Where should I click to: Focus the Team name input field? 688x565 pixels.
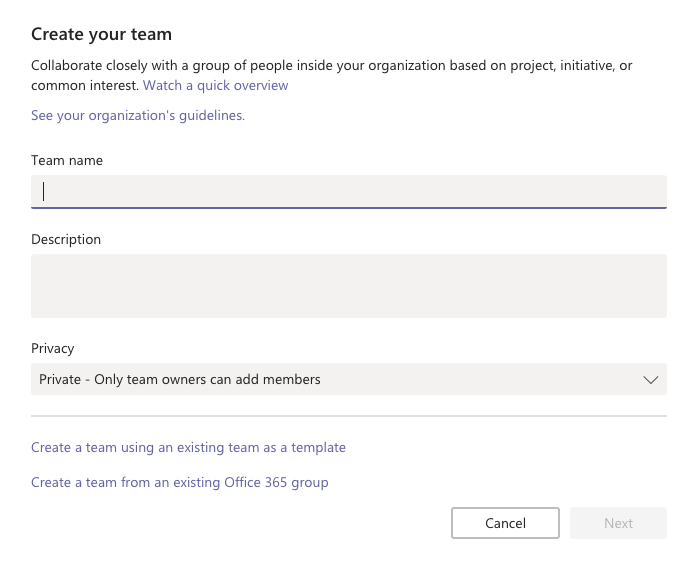coord(348,191)
